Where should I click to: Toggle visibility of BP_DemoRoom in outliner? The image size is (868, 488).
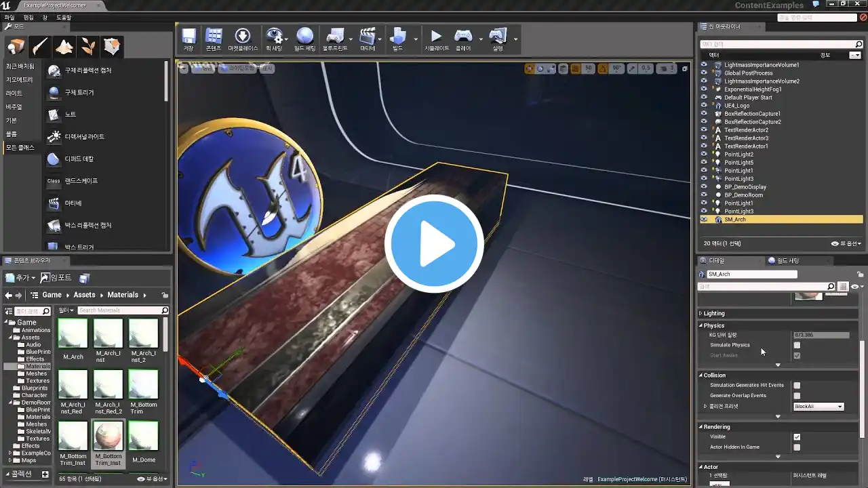pos(704,195)
